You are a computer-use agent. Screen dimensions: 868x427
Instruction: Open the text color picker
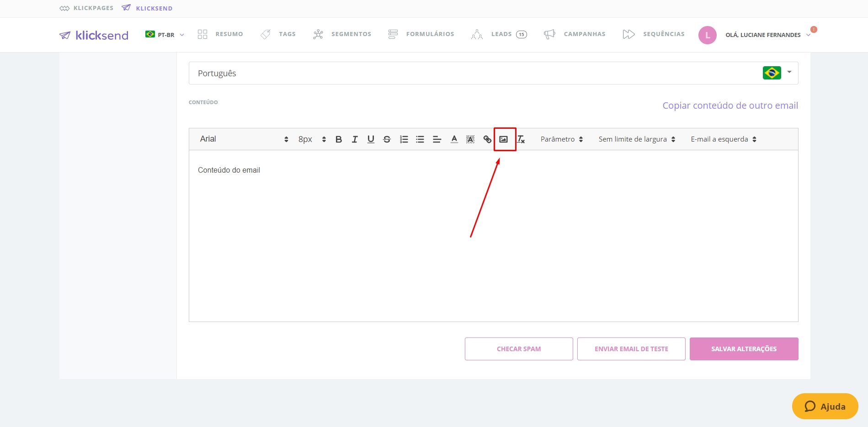(454, 139)
